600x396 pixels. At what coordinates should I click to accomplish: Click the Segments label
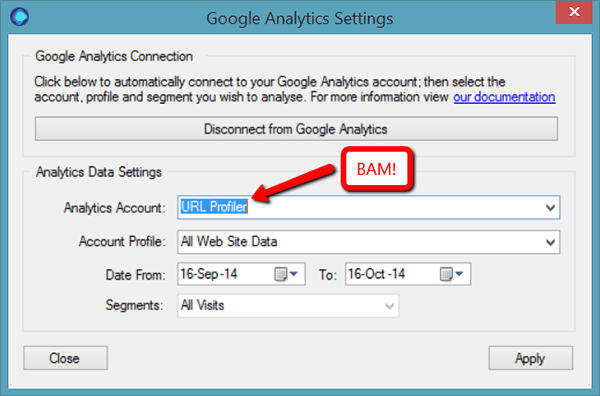tap(134, 306)
